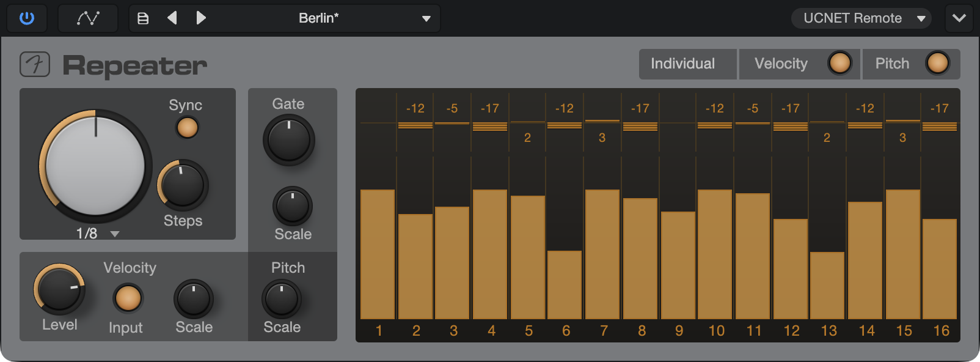
Task: Click the velocity bar for step 10
Action: 715,254
